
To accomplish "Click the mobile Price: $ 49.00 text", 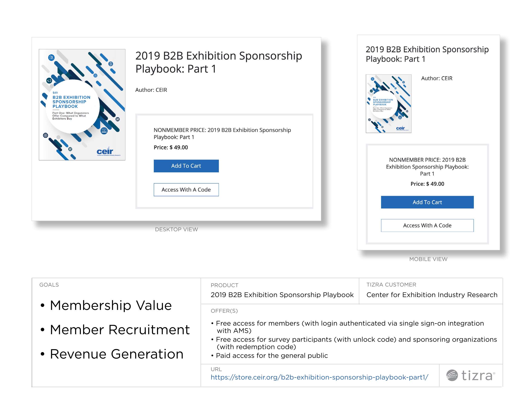I will point(427,184).
